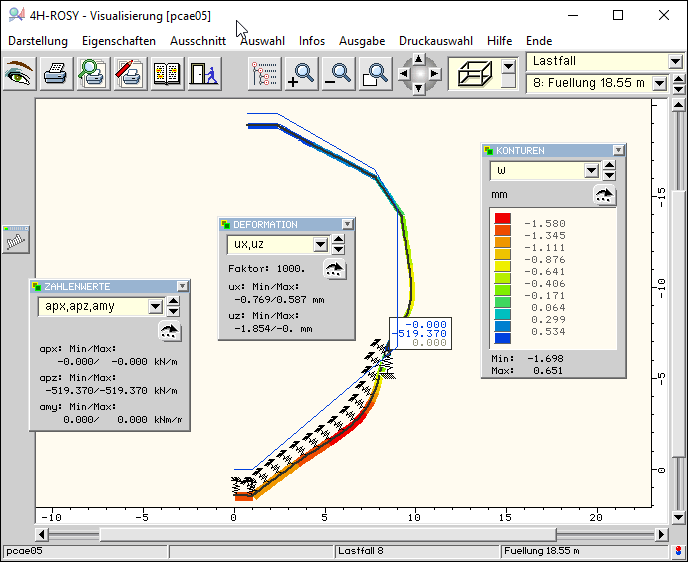This screenshot has height=562, width=688.
Task: Open the Darstellung menu
Action: coord(38,41)
